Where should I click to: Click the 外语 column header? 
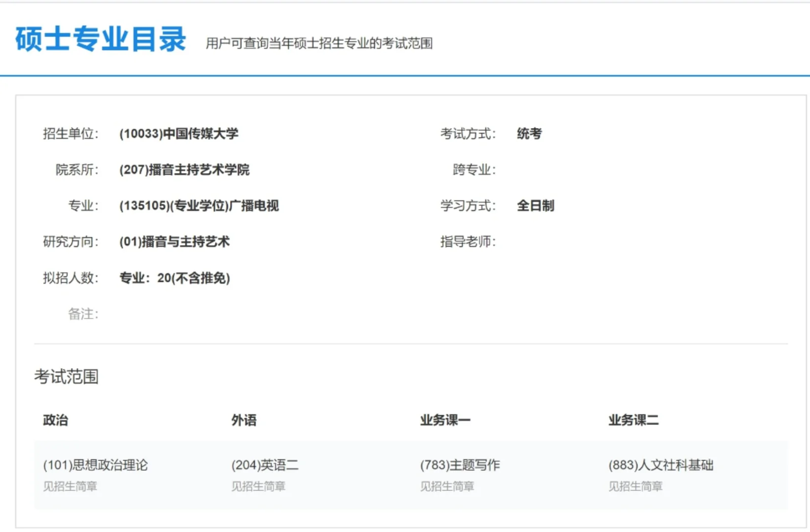click(x=244, y=420)
